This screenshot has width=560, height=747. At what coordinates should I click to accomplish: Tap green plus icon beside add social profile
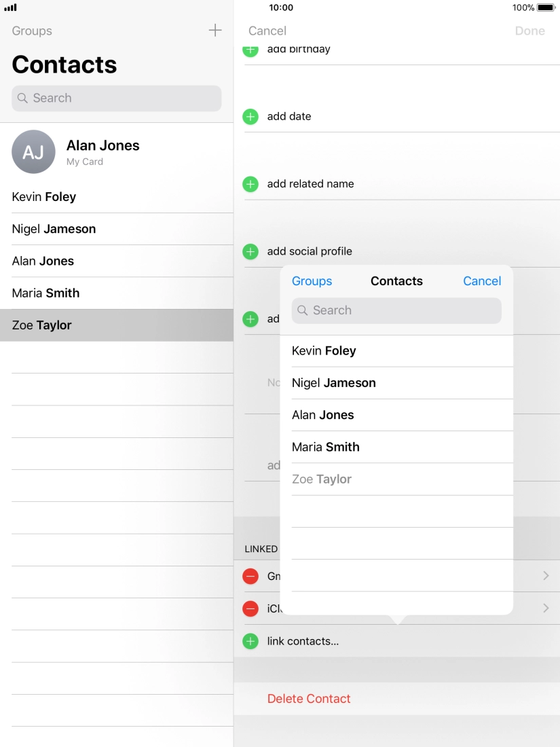coord(250,252)
